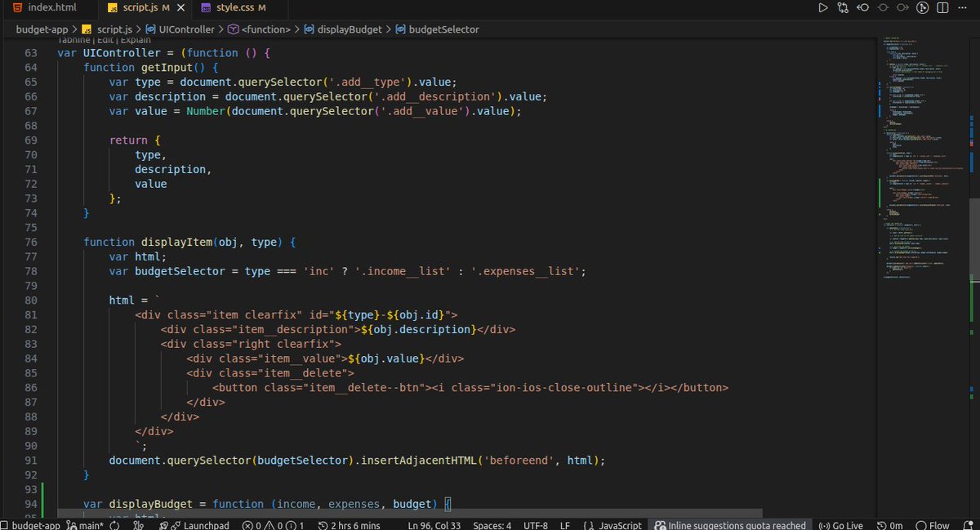Expand UIController in the breadcrumb bar
Viewport: 980px width, 530px height.
[186, 28]
